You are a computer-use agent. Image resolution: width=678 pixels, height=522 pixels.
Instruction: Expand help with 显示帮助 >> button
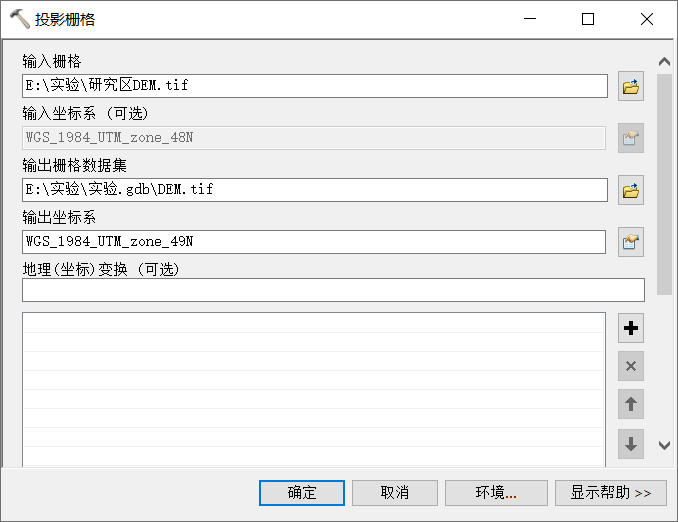(x=611, y=493)
